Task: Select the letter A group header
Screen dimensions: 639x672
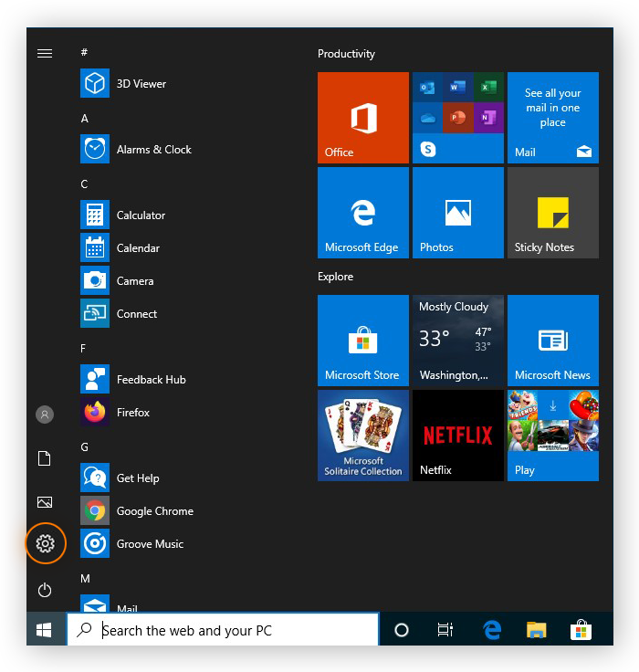Action: point(85,119)
